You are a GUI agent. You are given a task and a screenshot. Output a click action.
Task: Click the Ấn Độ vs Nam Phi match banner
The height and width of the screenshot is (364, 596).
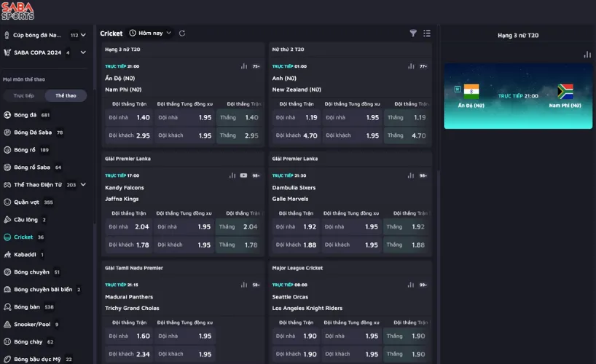pyautogui.click(x=517, y=96)
